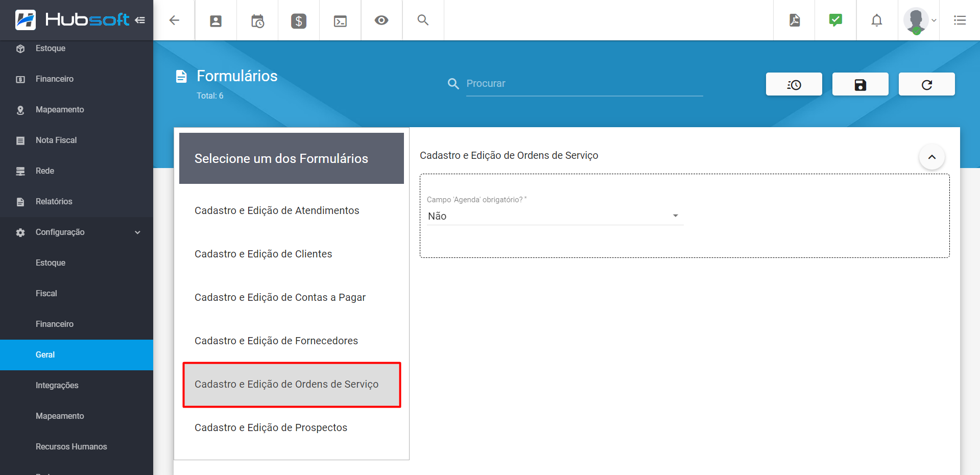Image resolution: width=980 pixels, height=475 pixels.
Task: Open Financeiro with the money icon in sidebar
Action: 77,79
